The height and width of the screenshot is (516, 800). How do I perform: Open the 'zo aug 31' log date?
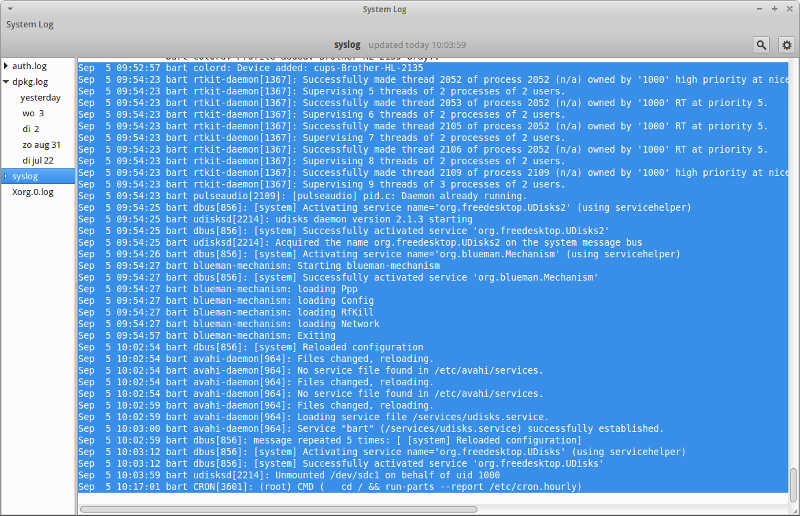[x=41, y=145]
